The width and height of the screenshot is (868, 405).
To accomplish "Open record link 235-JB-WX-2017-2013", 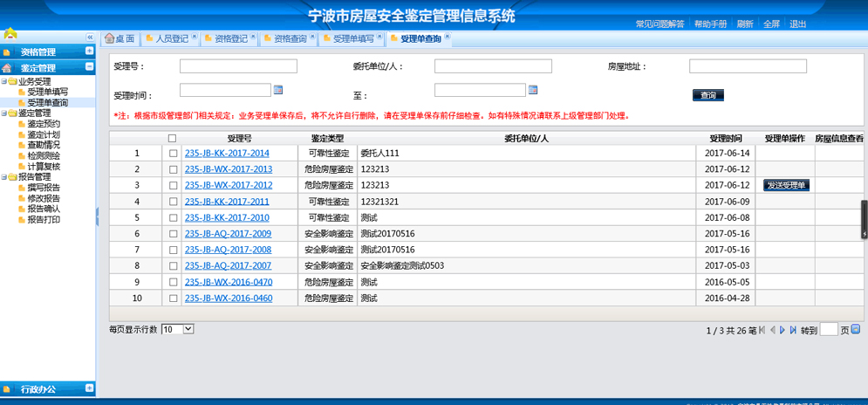I will [x=228, y=169].
